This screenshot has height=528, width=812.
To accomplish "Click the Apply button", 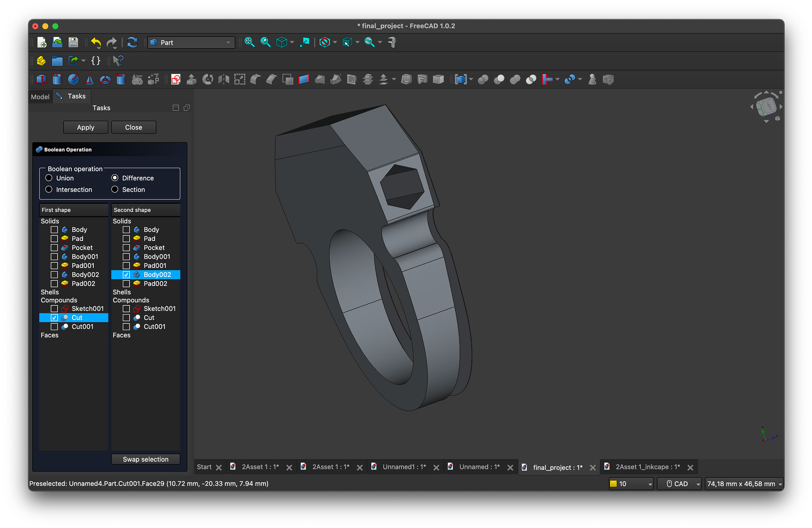I will 85,127.
